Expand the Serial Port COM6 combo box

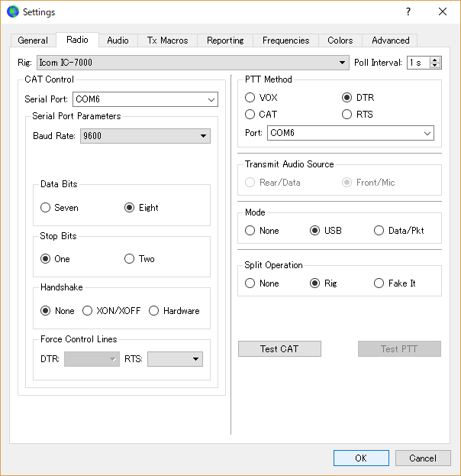point(145,99)
